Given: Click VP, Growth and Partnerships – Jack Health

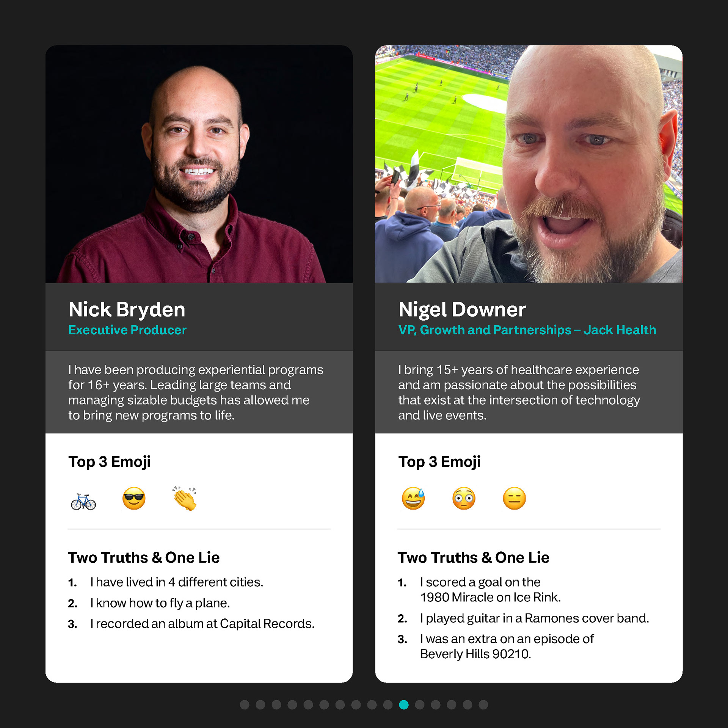Looking at the screenshot, I should pos(527,330).
